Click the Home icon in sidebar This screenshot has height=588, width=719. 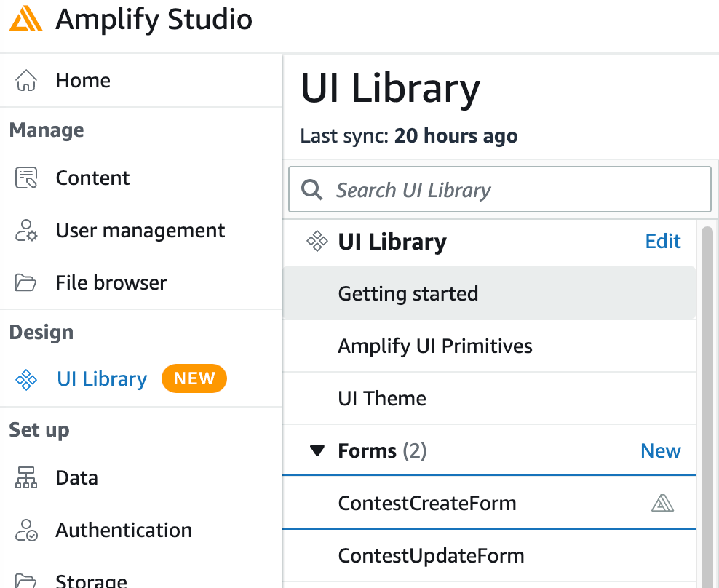point(26,80)
